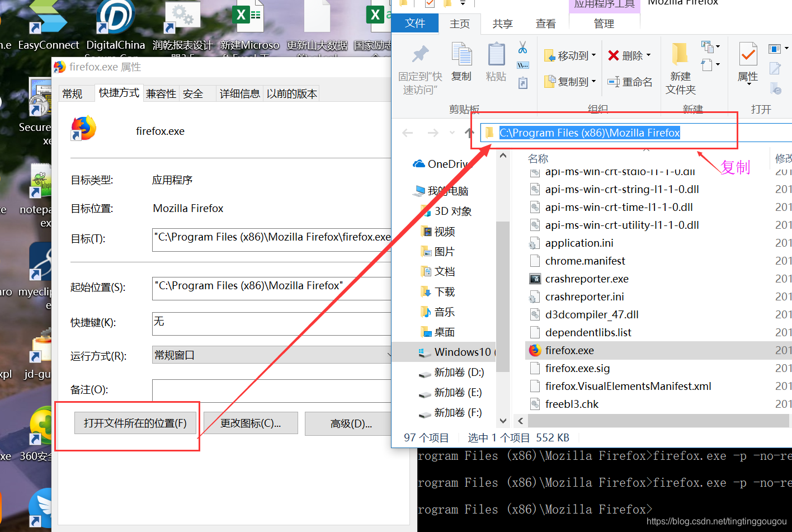Select 音乐 folder in navigation pane
792x532 pixels.
[439, 312]
